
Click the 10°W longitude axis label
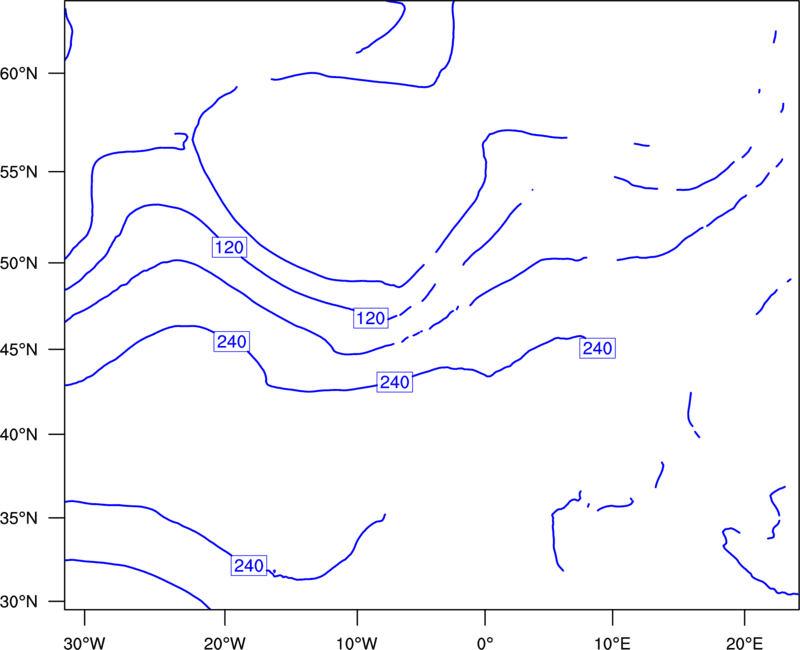click(357, 643)
